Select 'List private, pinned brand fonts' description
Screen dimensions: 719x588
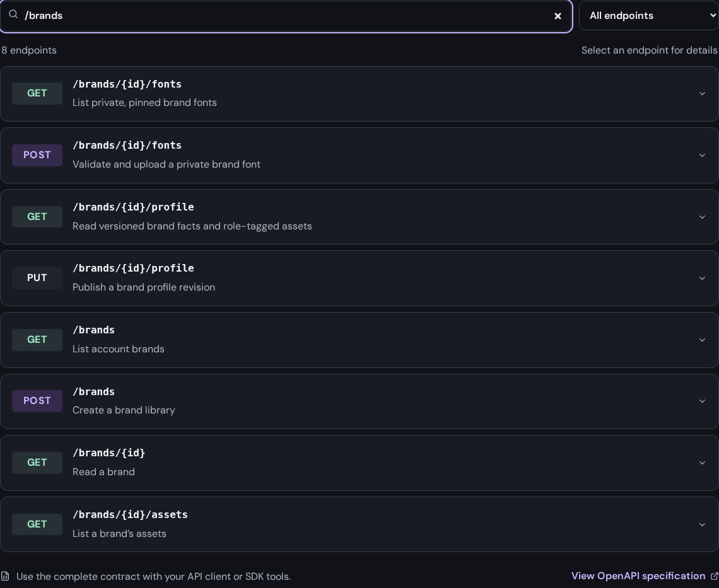click(x=144, y=103)
